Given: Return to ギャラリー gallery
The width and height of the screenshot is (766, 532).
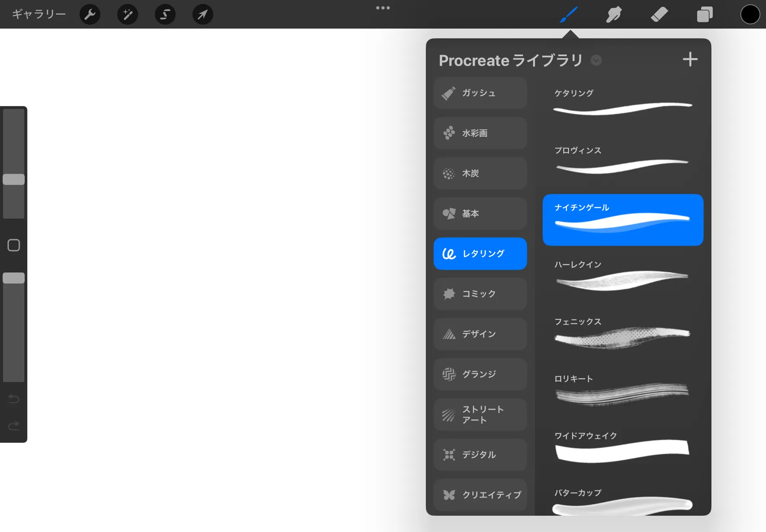Looking at the screenshot, I should [x=39, y=14].
